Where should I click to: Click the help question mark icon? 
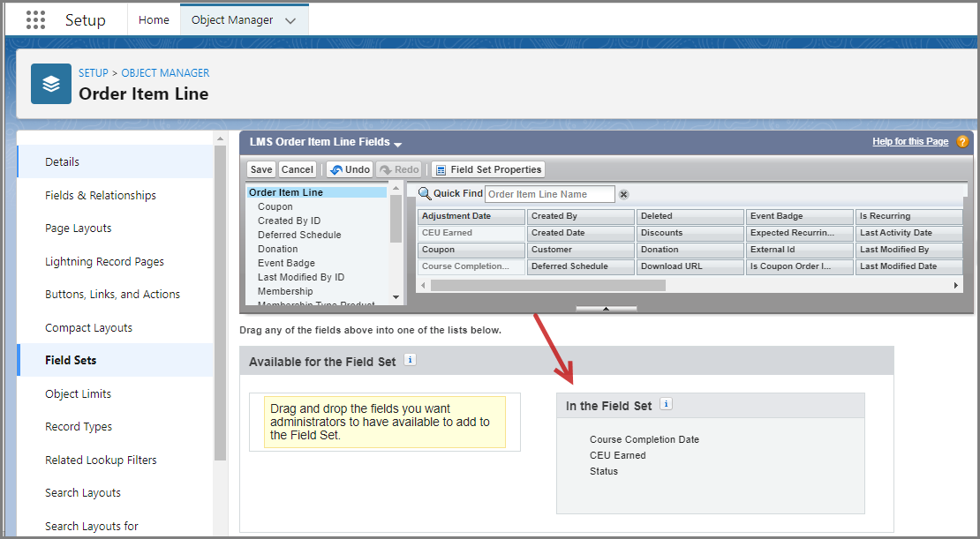(x=962, y=142)
